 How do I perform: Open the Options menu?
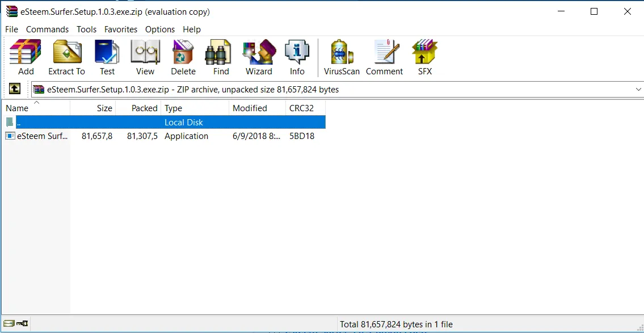click(x=160, y=29)
